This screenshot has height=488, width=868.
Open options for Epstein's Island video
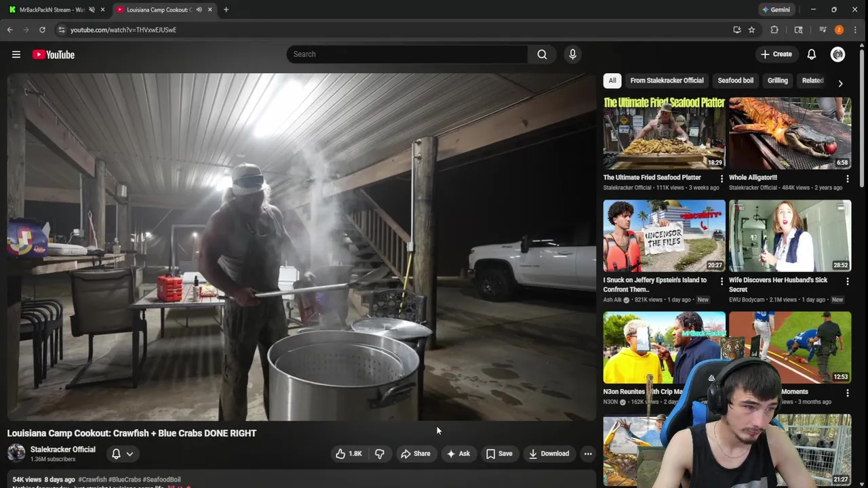[x=722, y=281]
